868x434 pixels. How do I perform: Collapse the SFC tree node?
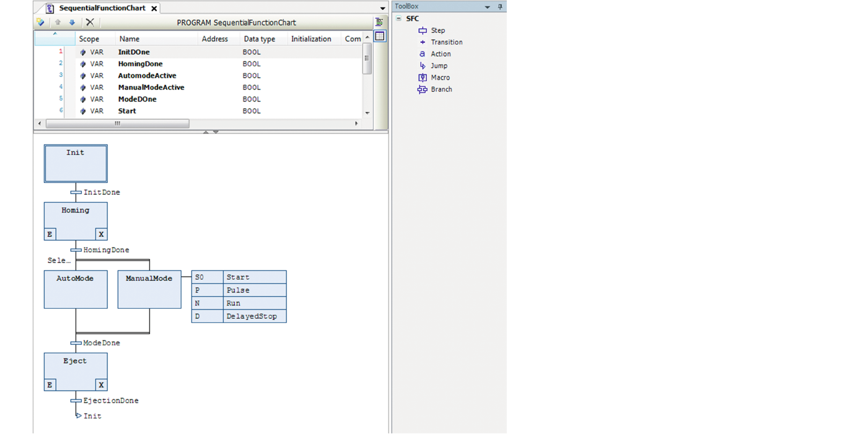(x=399, y=19)
